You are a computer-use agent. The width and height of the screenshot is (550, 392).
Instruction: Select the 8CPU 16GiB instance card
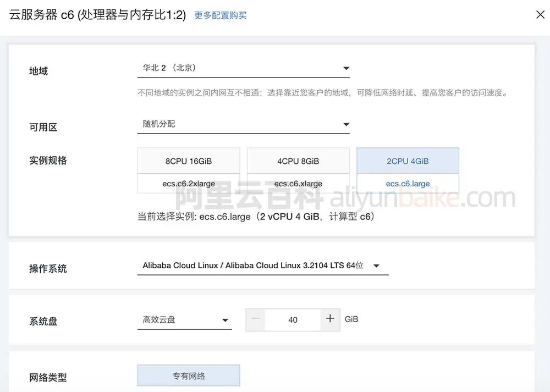[x=189, y=160]
